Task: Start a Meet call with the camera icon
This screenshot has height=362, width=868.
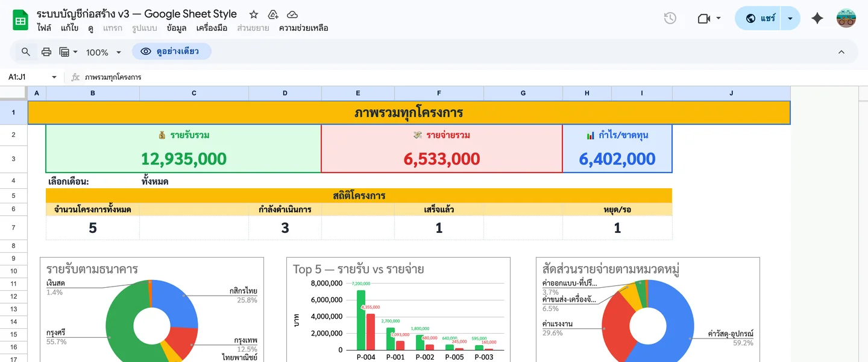Action: coord(704,19)
